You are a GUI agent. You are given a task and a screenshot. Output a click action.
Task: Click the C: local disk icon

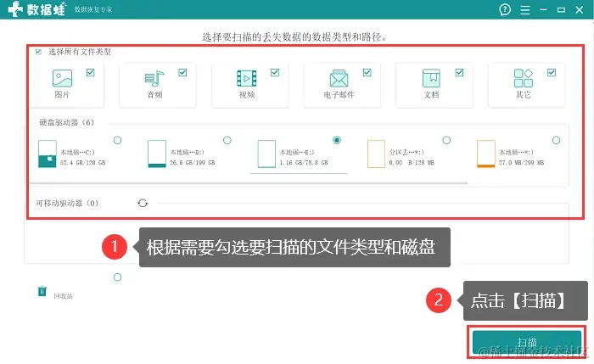pos(48,154)
